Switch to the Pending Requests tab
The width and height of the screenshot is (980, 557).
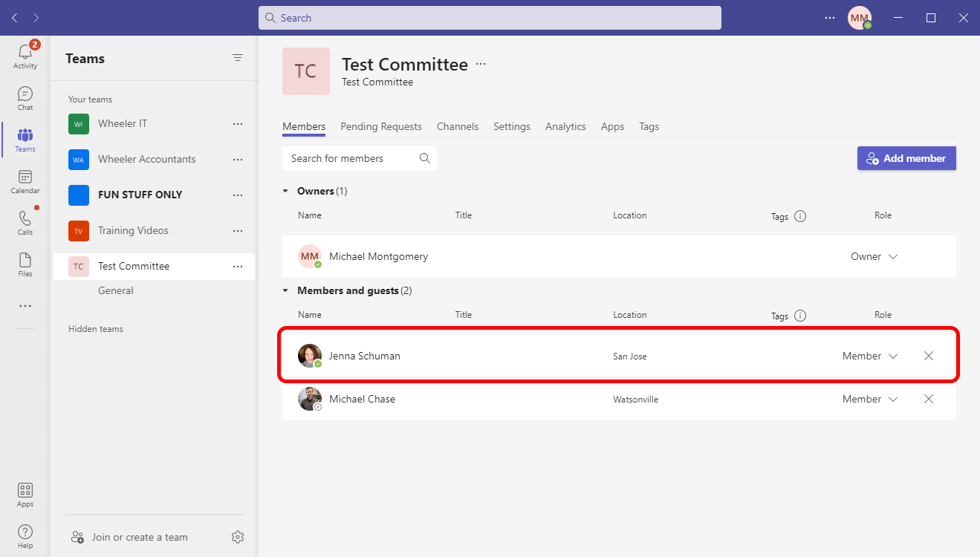point(381,126)
